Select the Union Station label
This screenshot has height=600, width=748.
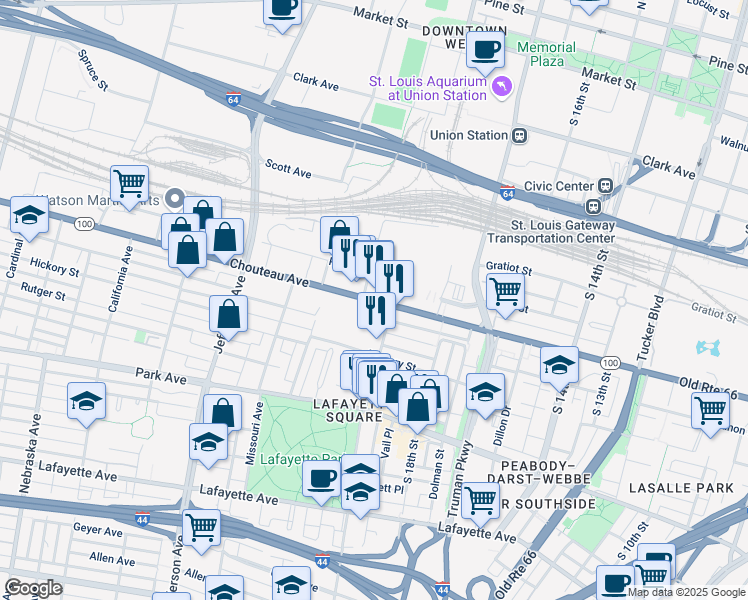tap(468, 135)
